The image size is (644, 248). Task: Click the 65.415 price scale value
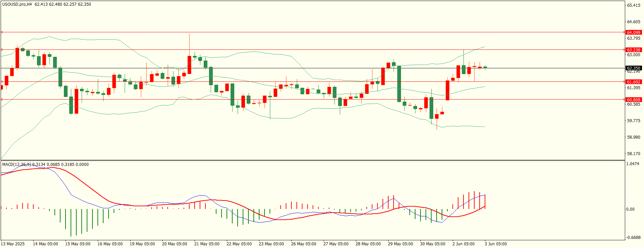point(634,5)
